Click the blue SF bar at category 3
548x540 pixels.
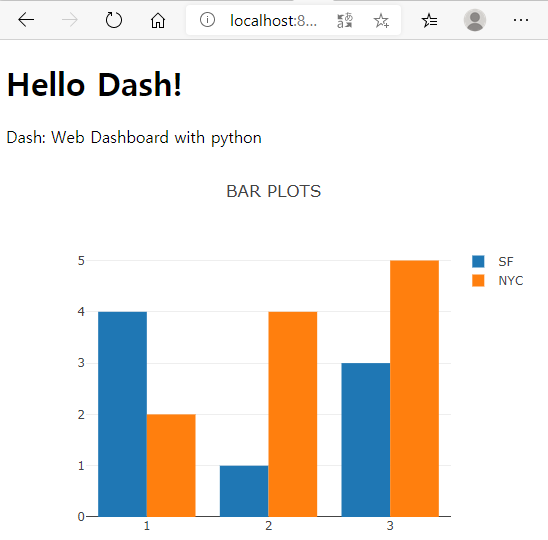(366, 440)
